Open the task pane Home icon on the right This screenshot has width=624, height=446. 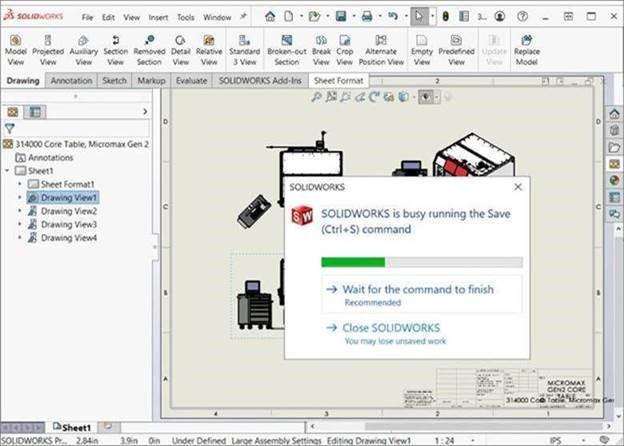coord(614,114)
